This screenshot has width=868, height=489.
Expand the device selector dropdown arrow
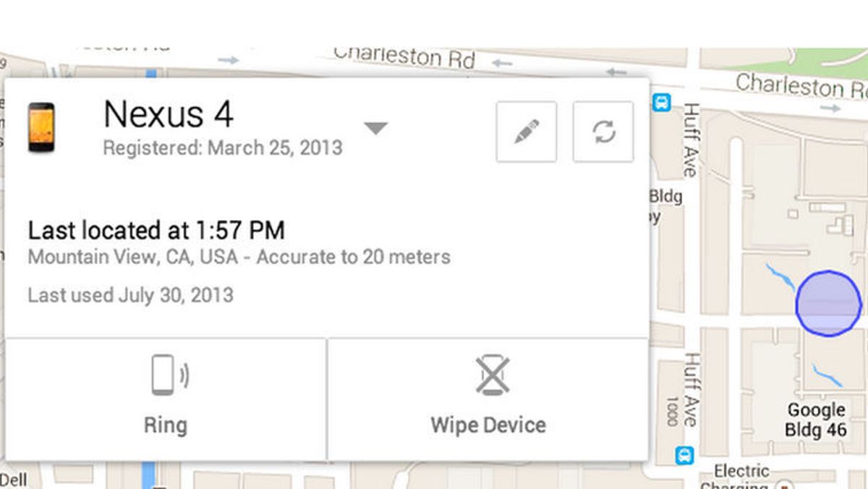coord(375,129)
